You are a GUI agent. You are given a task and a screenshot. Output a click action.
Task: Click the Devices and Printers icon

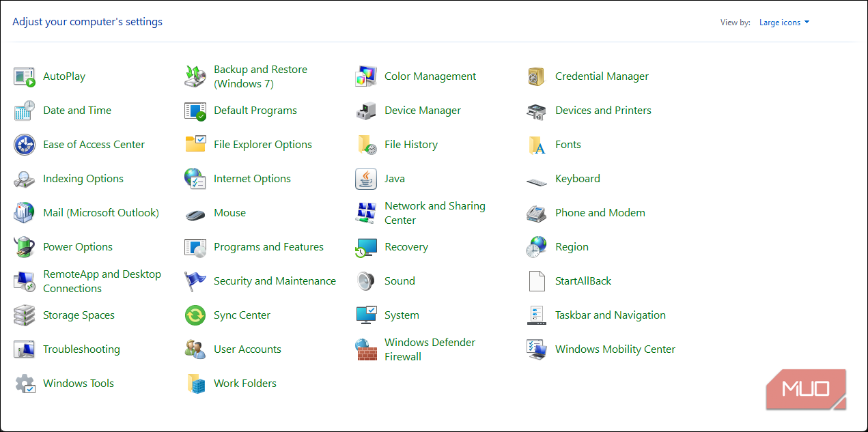[537, 111]
